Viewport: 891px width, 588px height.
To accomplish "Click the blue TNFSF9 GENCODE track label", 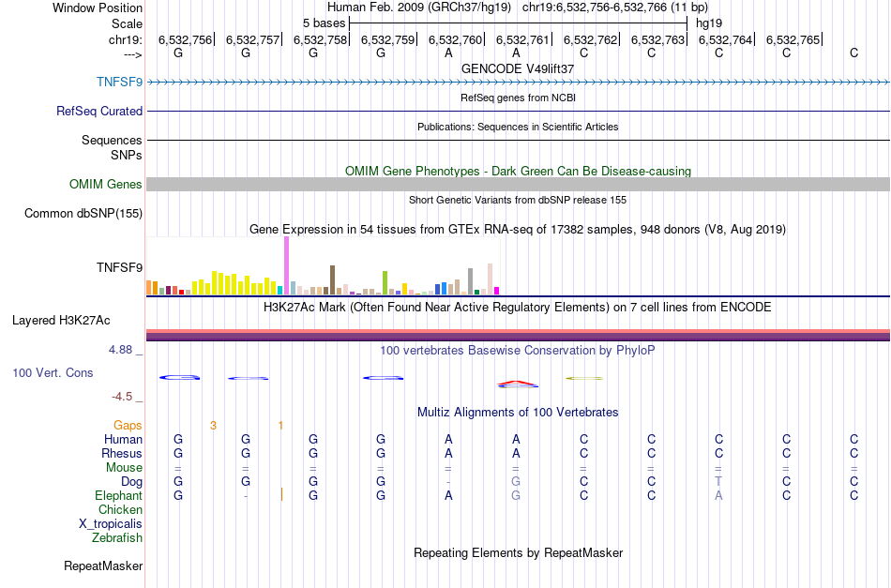I will (x=119, y=82).
